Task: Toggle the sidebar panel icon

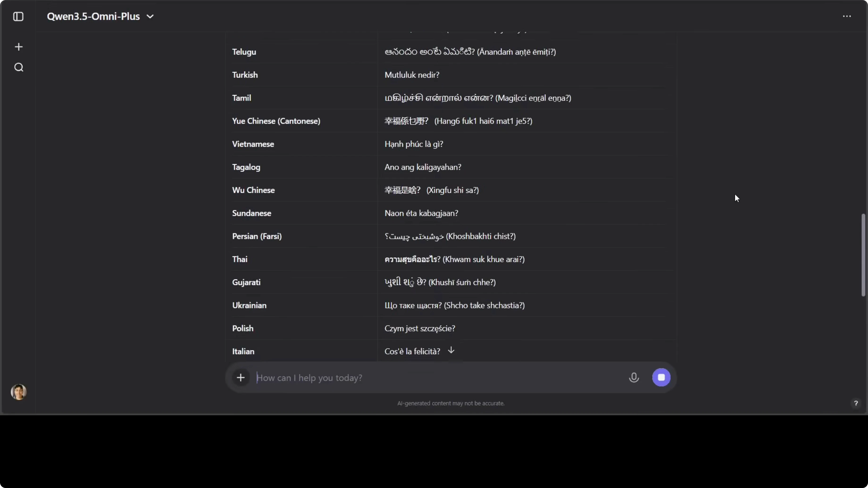Action: (x=18, y=17)
